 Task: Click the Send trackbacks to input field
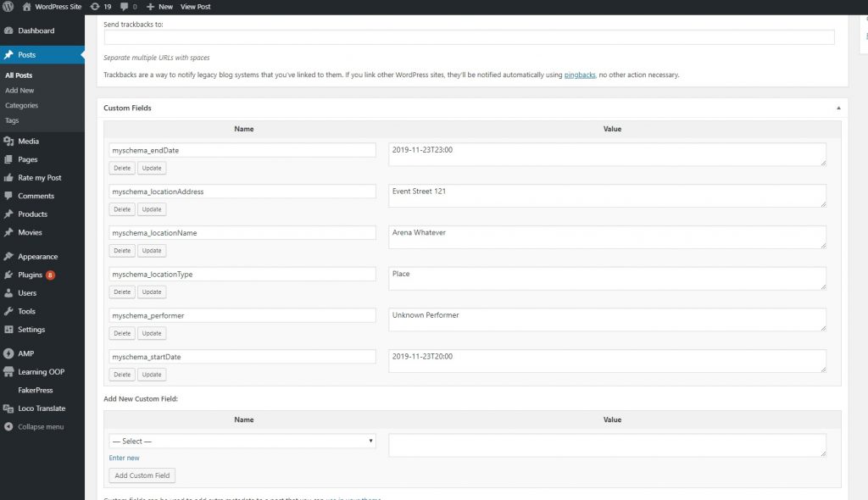470,37
